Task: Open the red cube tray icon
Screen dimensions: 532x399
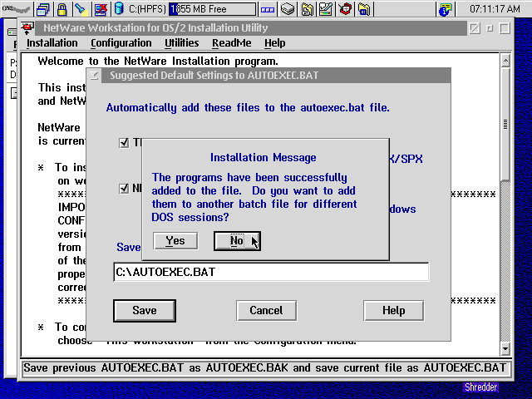Action: pyautogui.click(x=345, y=9)
